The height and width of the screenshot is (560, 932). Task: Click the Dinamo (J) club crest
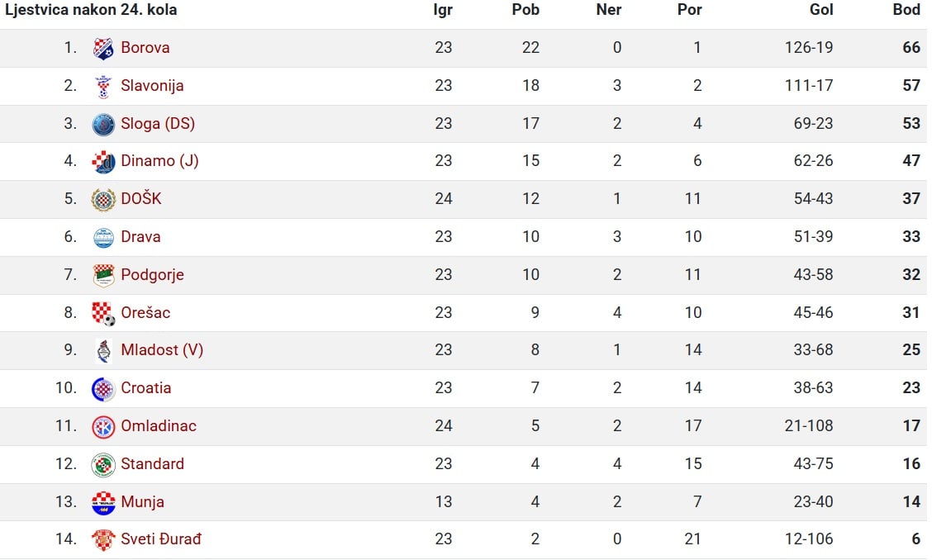click(103, 162)
